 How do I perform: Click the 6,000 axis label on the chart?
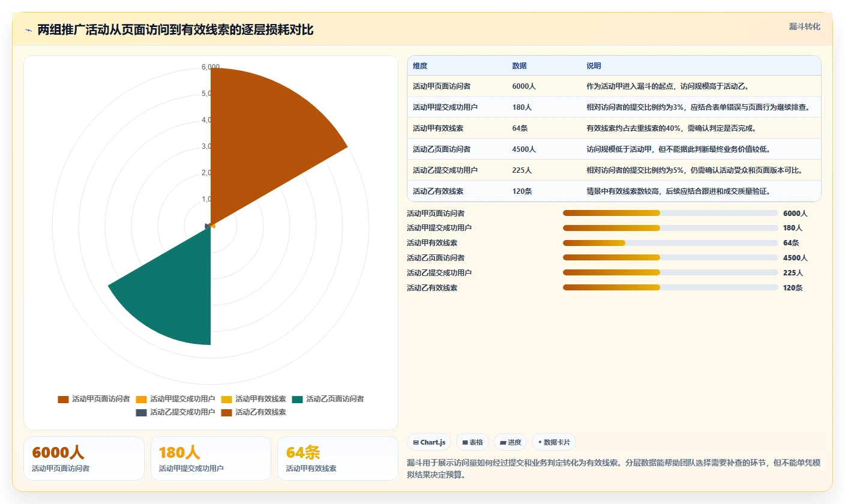(x=211, y=67)
